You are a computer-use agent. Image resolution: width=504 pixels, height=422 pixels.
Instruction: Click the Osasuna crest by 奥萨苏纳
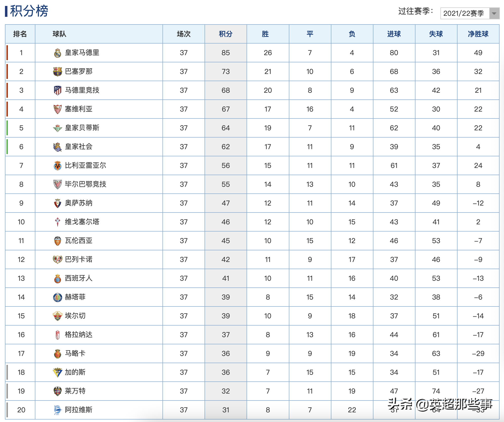click(x=58, y=203)
